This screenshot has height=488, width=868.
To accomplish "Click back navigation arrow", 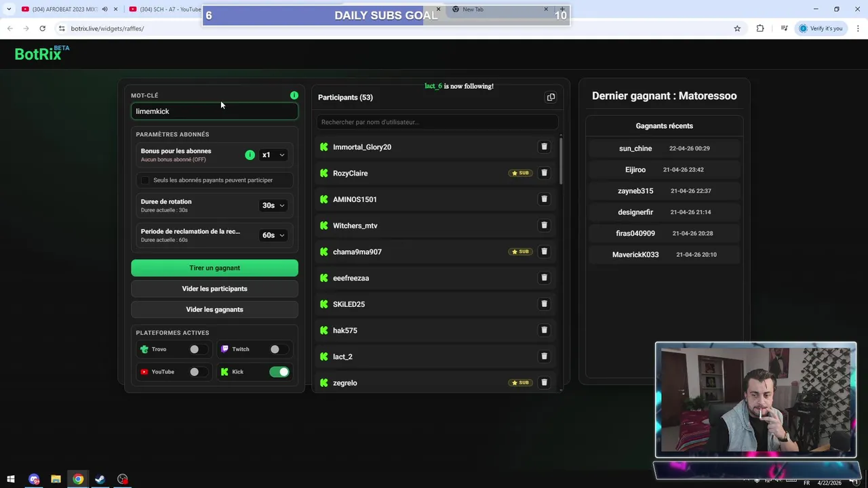I will (x=9, y=28).
